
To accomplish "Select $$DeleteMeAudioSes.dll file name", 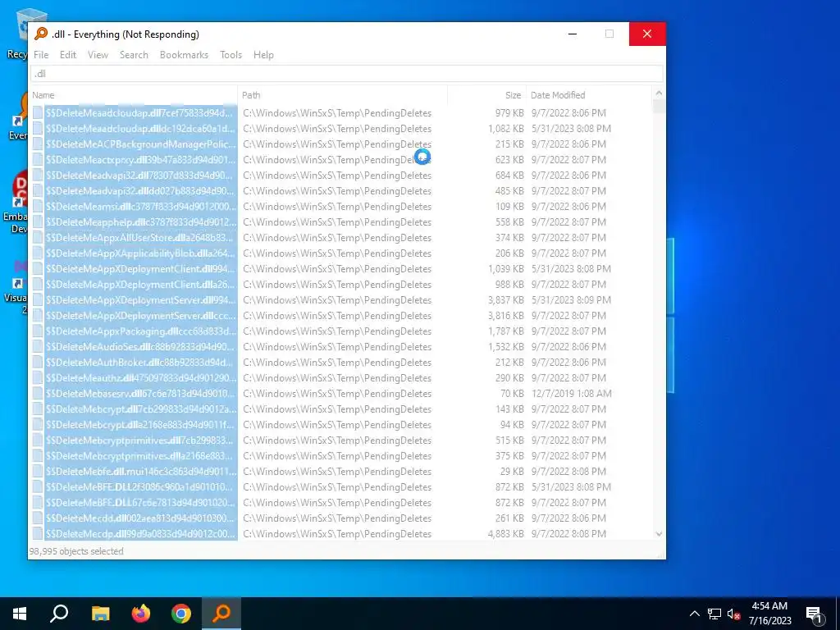I will coord(140,347).
